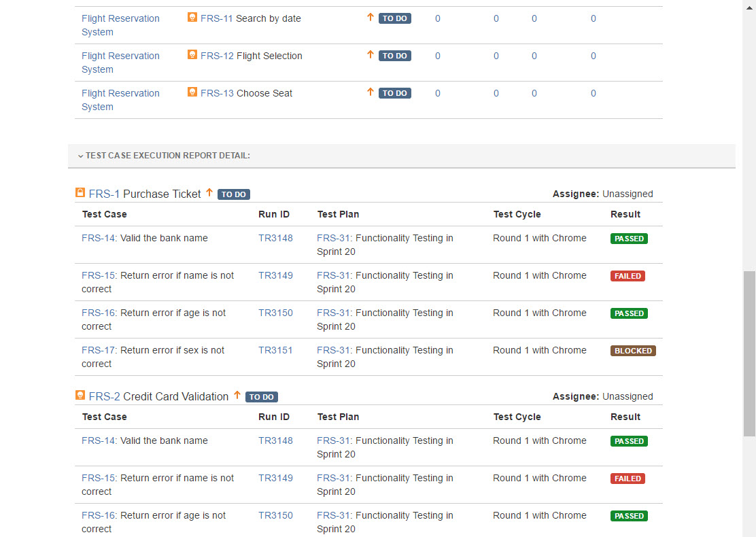
Task: Click the FRS-1 Purchase Ticket issue icon
Action: click(x=80, y=193)
